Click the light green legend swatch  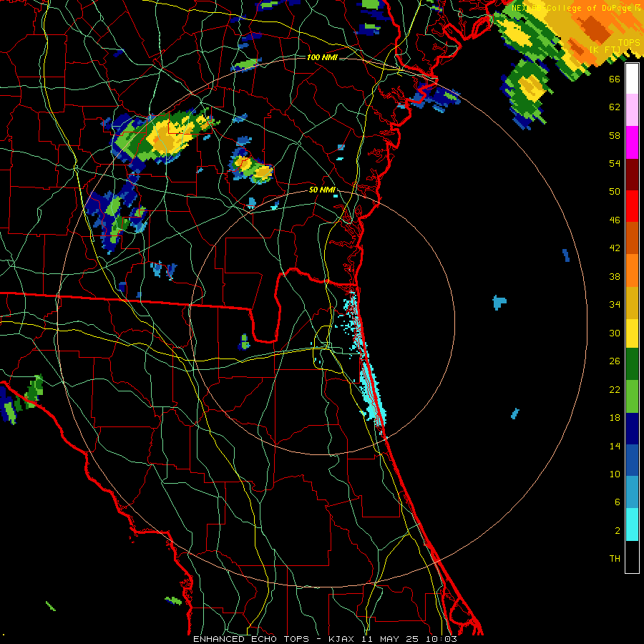632,396
